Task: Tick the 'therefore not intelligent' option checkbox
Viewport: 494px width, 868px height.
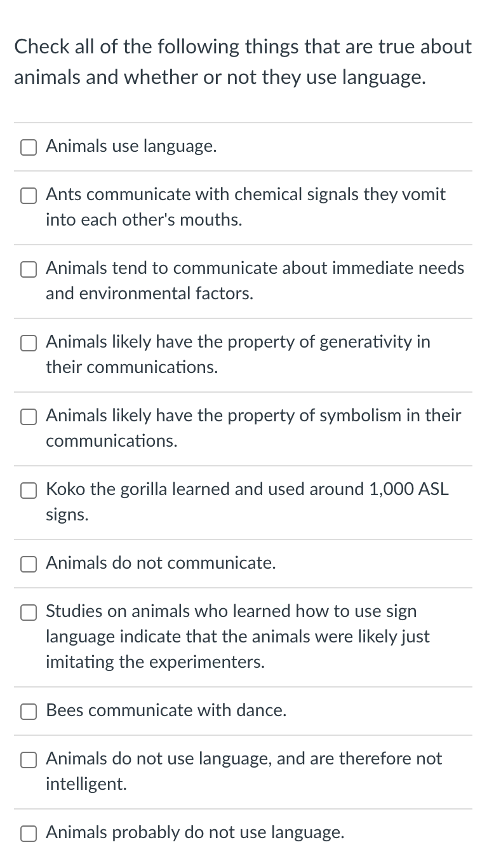Action: pos(29,760)
